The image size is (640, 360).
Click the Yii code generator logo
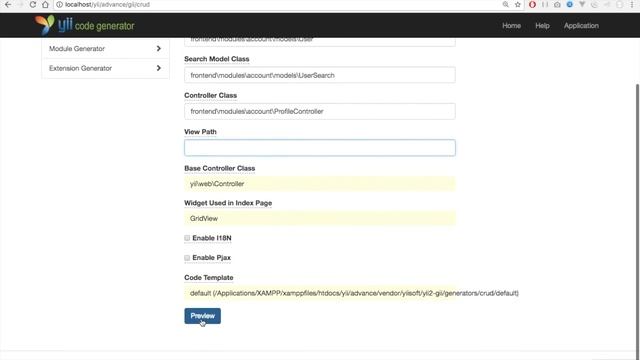pyautogui.click(x=84, y=25)
